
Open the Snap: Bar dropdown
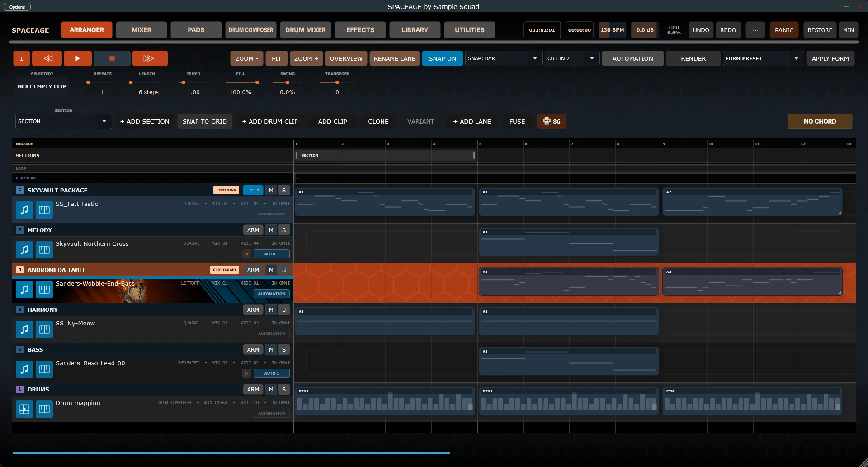504,58
